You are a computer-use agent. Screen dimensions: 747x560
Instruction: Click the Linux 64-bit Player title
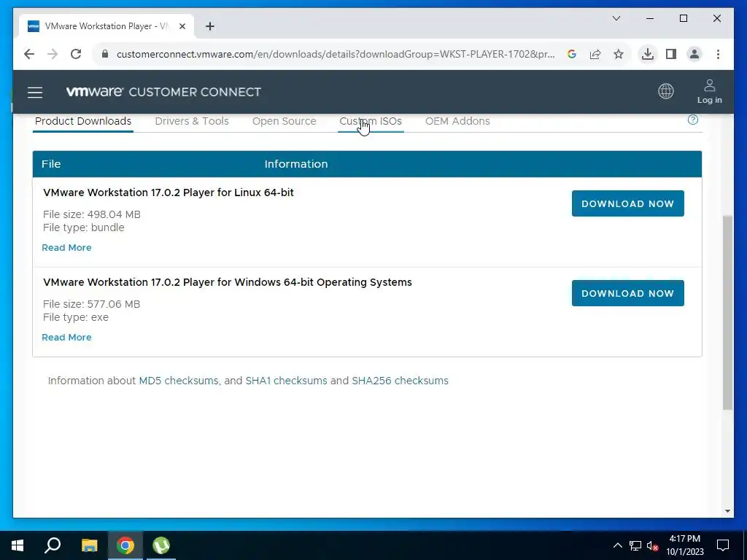pos(169,192)
